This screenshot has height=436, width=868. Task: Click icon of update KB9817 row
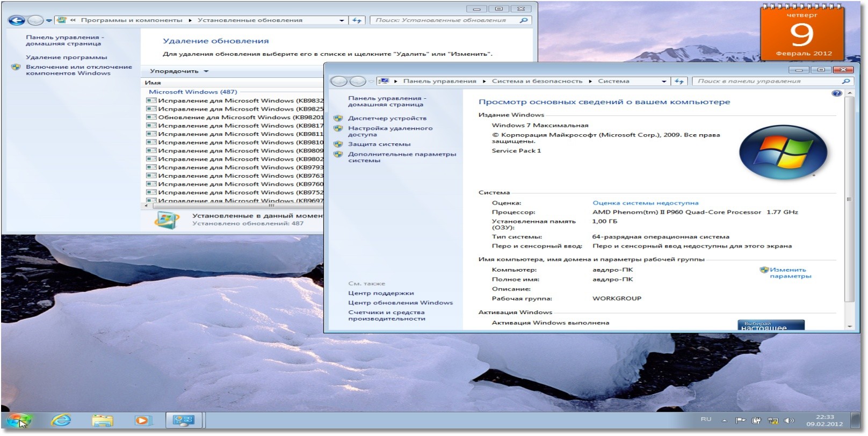(x=151, y=126)
